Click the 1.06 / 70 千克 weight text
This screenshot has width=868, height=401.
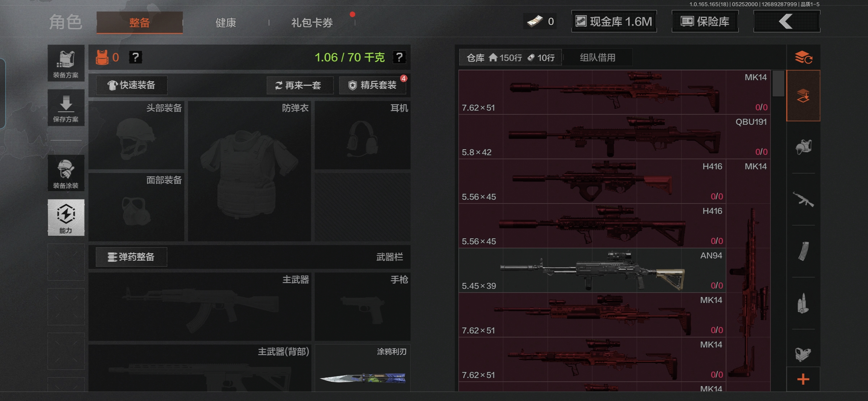click(x=349, y=57)
